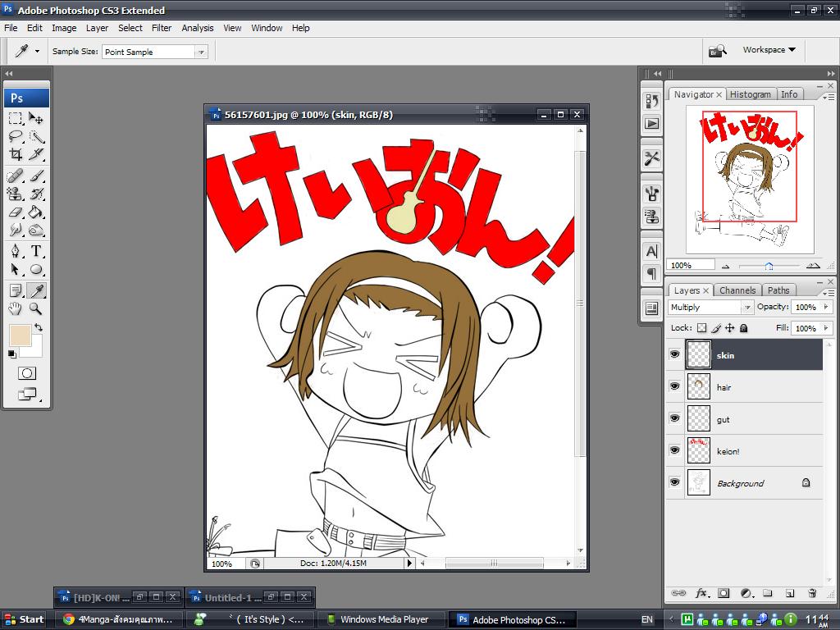Open the Workspace dropdown
840x630 pixels.
coord(769,50)
